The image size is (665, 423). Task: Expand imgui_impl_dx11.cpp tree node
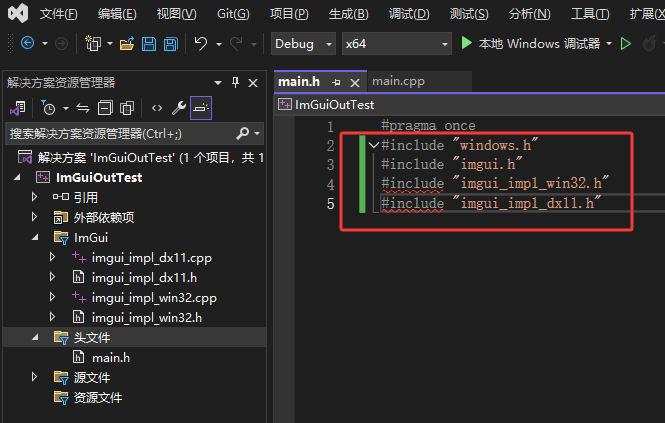tap(52, 257)
